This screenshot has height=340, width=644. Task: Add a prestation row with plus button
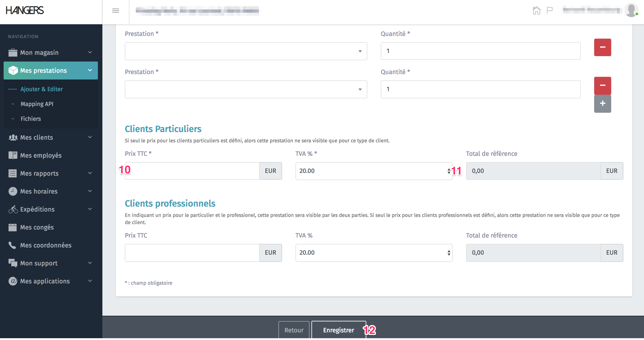click(x=602, y=104)
